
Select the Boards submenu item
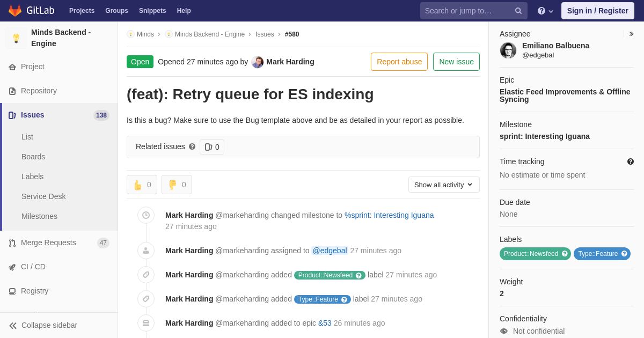pyautogui.click(x=33, y=157)
